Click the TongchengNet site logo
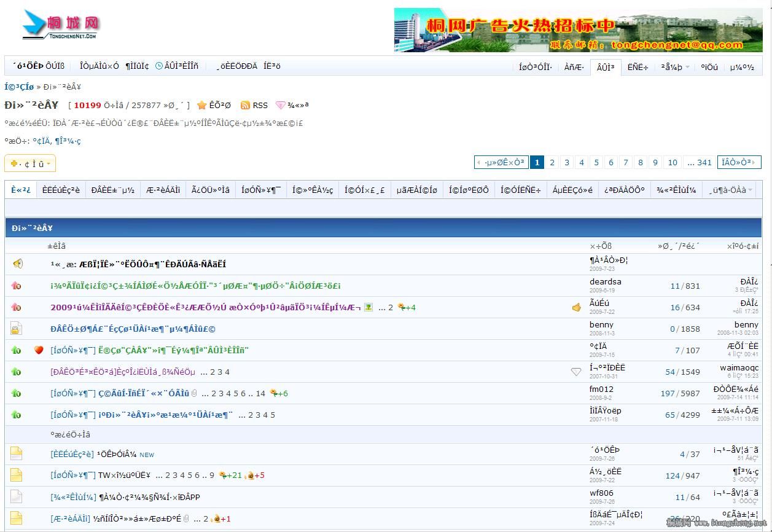Screen dimensions: 772x532 pos(61,26)
